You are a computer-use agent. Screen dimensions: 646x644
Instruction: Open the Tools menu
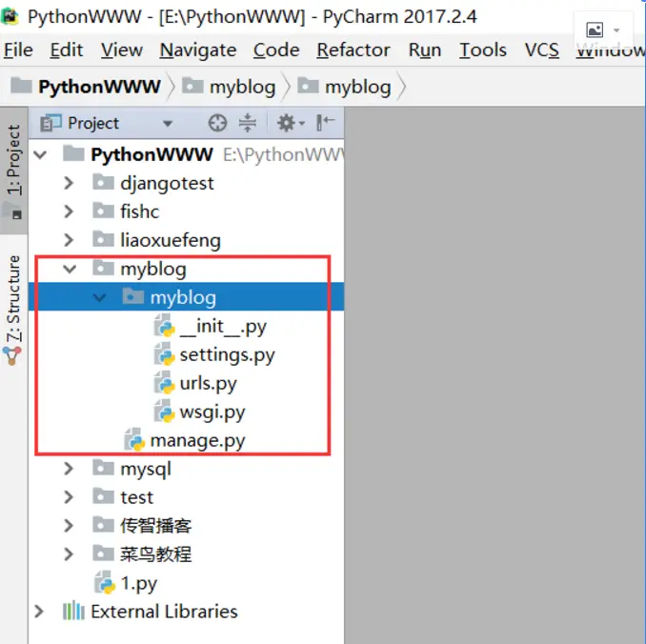click(483, 50)
